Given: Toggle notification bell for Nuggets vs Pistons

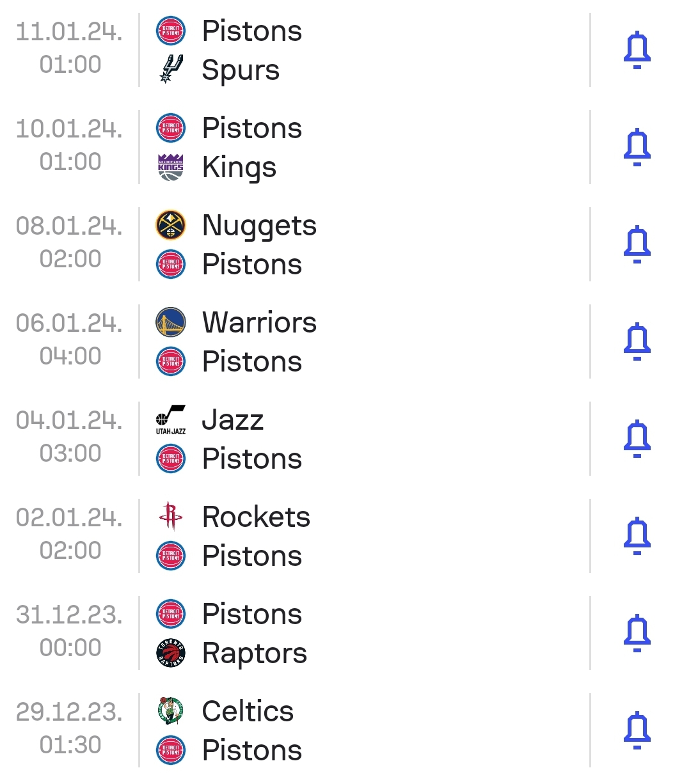Looking at the screenshot, I should click(637, 244).
